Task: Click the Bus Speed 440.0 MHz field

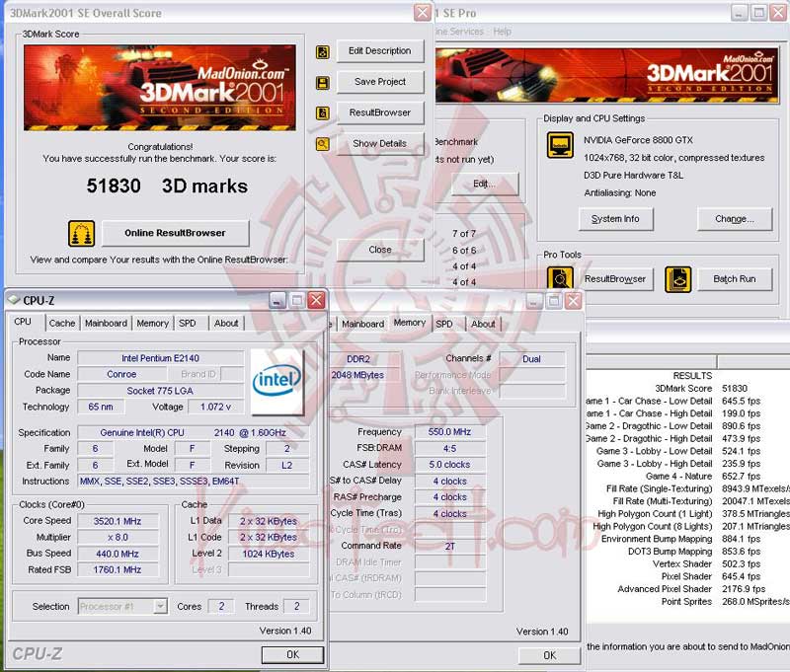Action: (118, 554)
